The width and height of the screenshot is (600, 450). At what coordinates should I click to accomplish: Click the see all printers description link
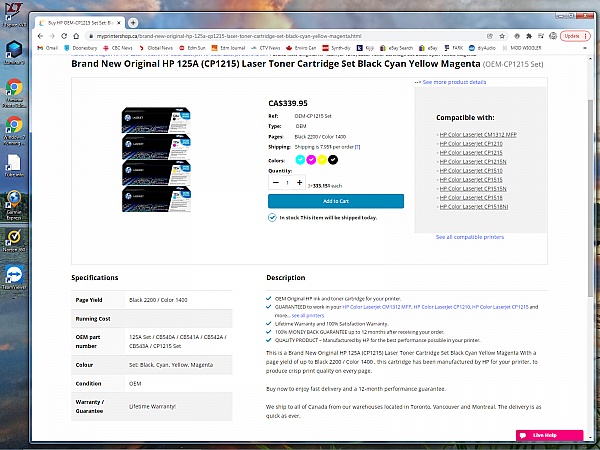(308, 315)
